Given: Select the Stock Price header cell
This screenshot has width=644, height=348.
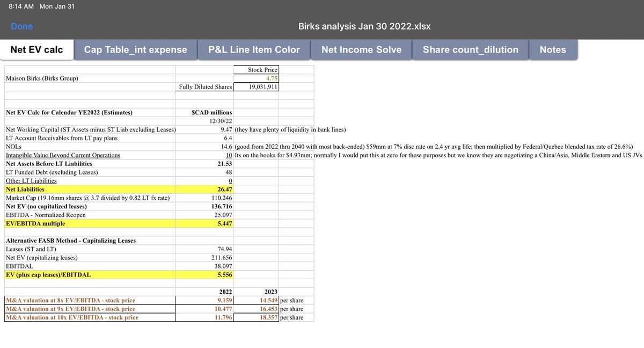Looking at the screenshot, I should click(x=256, y=69).
